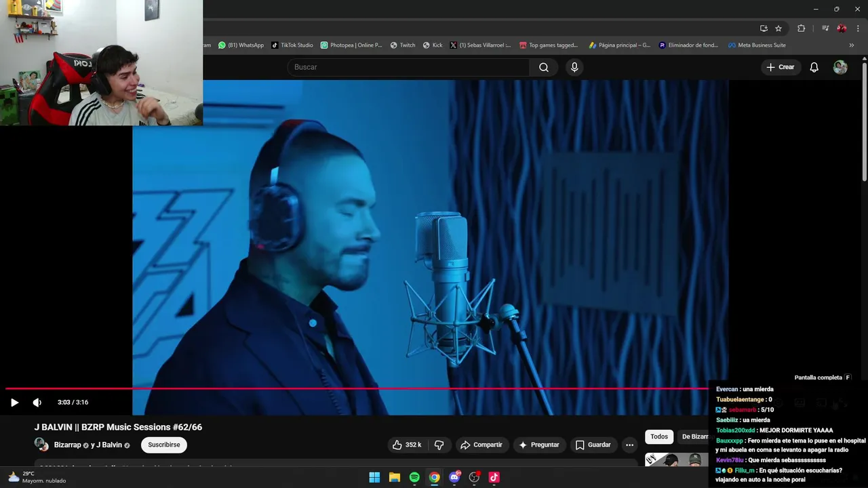Open Spotify from taskbar
The image size is (868, 488).
[414, 477]
